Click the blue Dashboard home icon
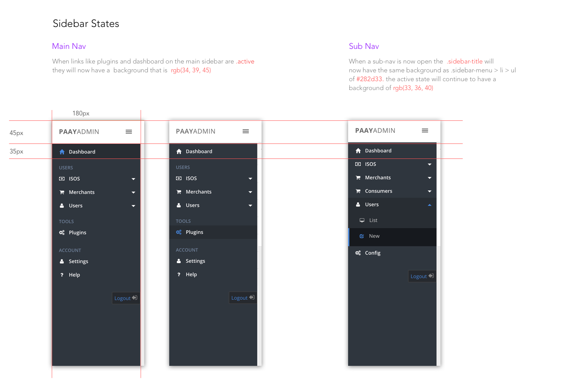 (62, 152)
